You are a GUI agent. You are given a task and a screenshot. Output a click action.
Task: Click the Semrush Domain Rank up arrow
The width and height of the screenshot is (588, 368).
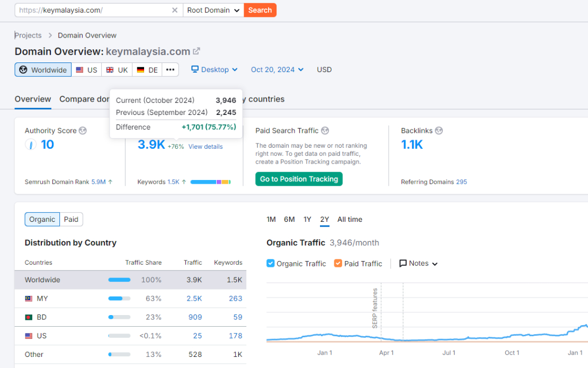(110, 182)
